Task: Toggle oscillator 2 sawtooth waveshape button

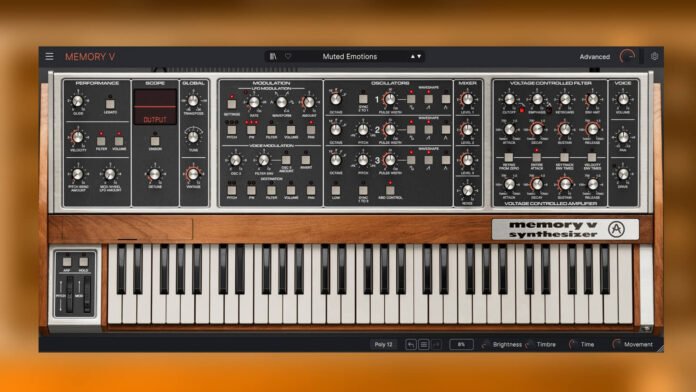Action: coord(428,130)
